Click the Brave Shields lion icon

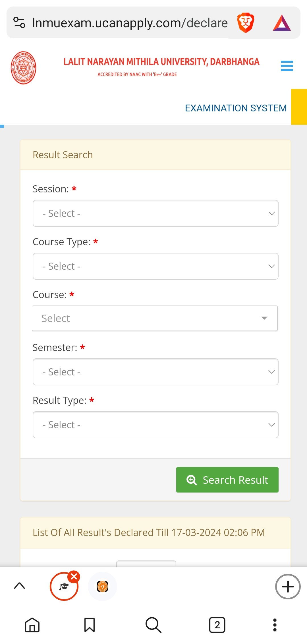pyautogui.click(x=246, y=23)
